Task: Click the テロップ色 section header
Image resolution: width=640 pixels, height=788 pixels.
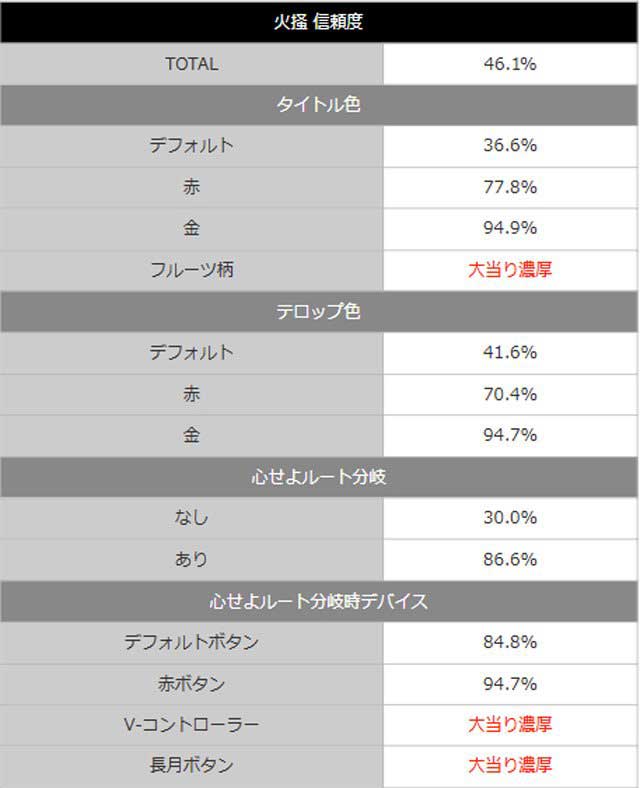Action: [319, 311]
